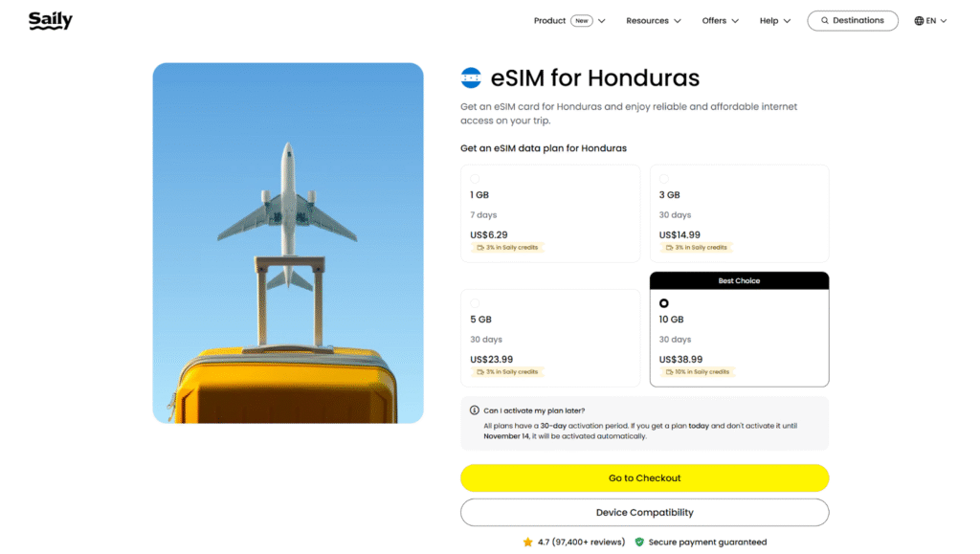Click the Saily logo
Screen dimensions: 980x554
pyautogui.click(x=50, y=19)
